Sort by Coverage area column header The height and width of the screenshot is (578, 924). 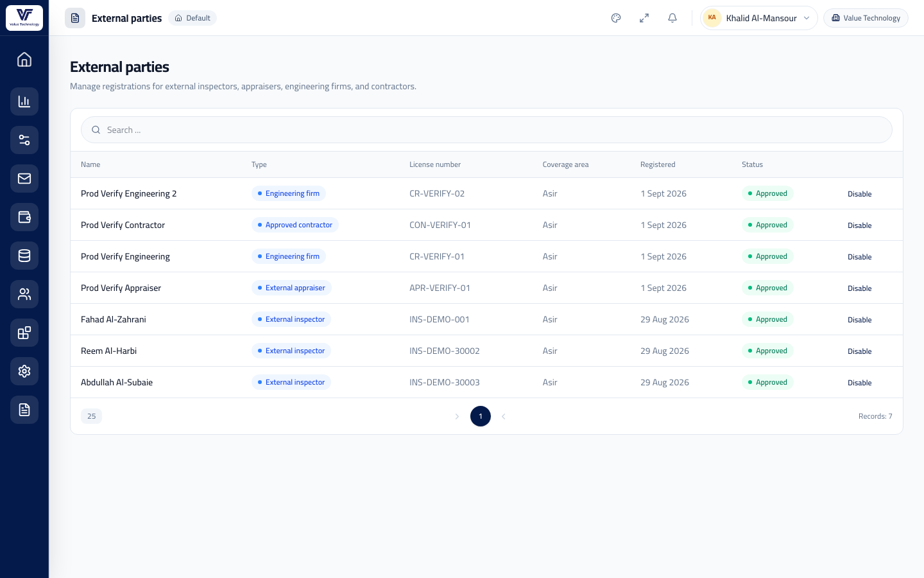click(x=565, y=164)
